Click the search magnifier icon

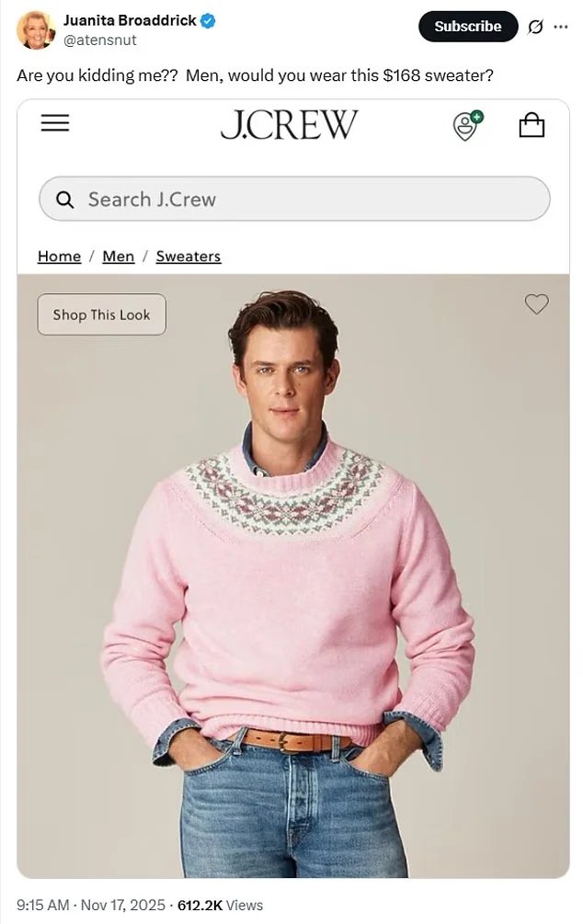[65, 200]
